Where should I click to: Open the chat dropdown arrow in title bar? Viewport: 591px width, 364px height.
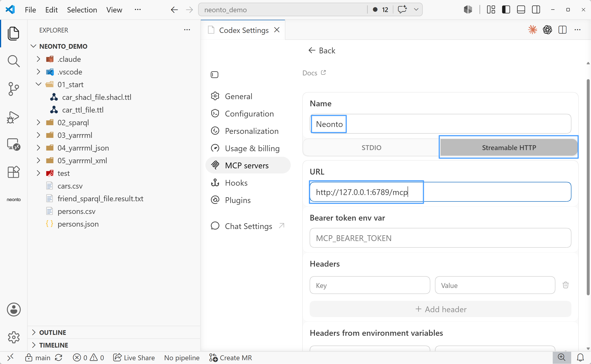click(416, 10)
